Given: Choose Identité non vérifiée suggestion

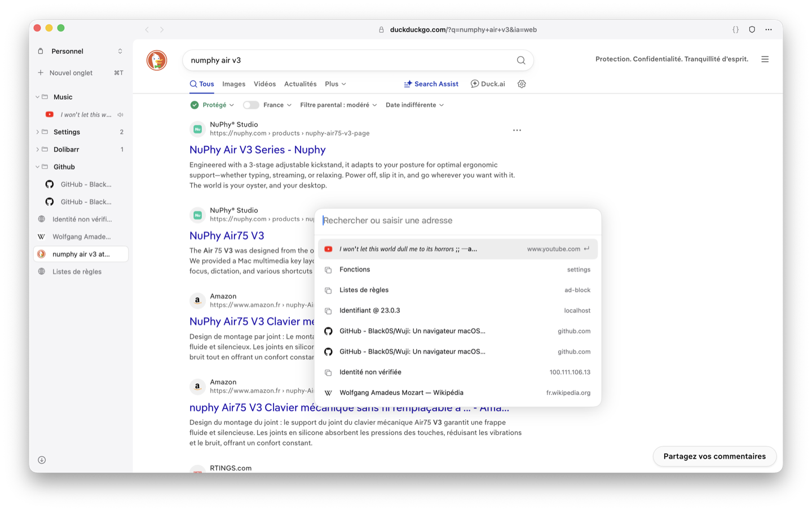Looking at the screenshot, I should click(x=458, y=372).
